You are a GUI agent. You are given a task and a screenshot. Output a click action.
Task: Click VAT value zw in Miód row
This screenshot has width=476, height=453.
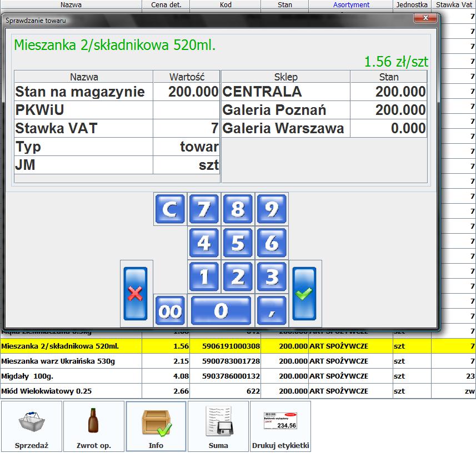coord(454,391)
